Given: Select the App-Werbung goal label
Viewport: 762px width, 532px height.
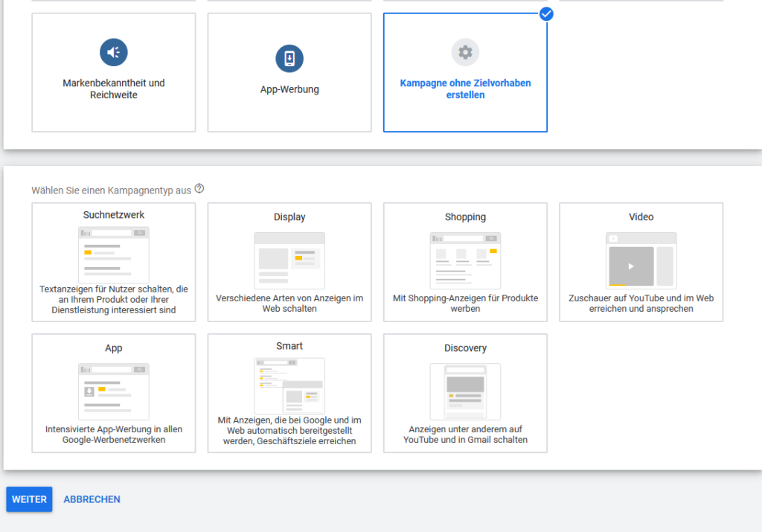Looking at the screenshot, I should (289, 89).
